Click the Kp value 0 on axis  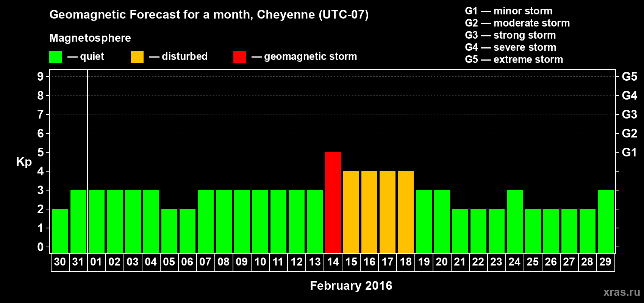click(x=41, y=247)
